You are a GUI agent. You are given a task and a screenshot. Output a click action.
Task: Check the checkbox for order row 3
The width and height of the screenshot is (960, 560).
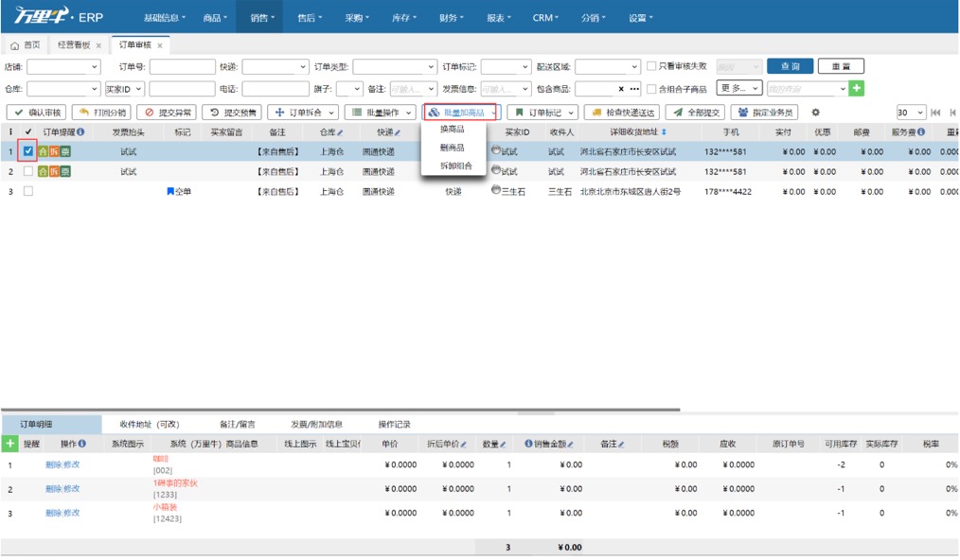click(28, 192)
